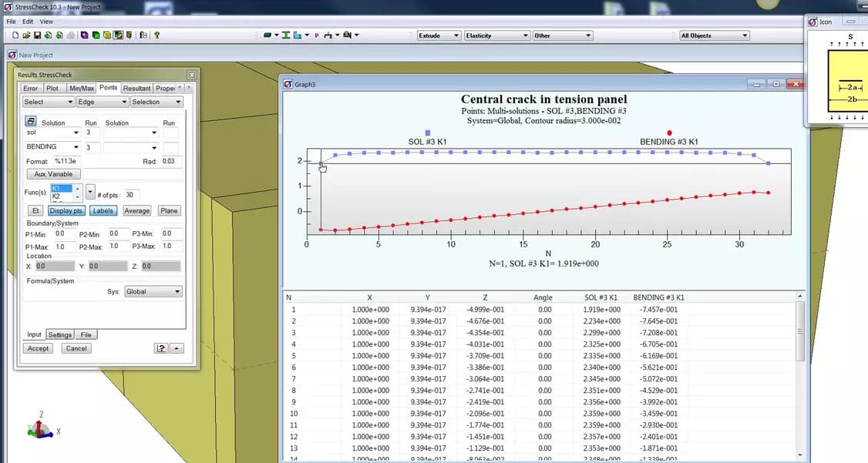Click the Open folder toolbar icon
This screenshot has height=463, width=868.
(x=26, y=35)
